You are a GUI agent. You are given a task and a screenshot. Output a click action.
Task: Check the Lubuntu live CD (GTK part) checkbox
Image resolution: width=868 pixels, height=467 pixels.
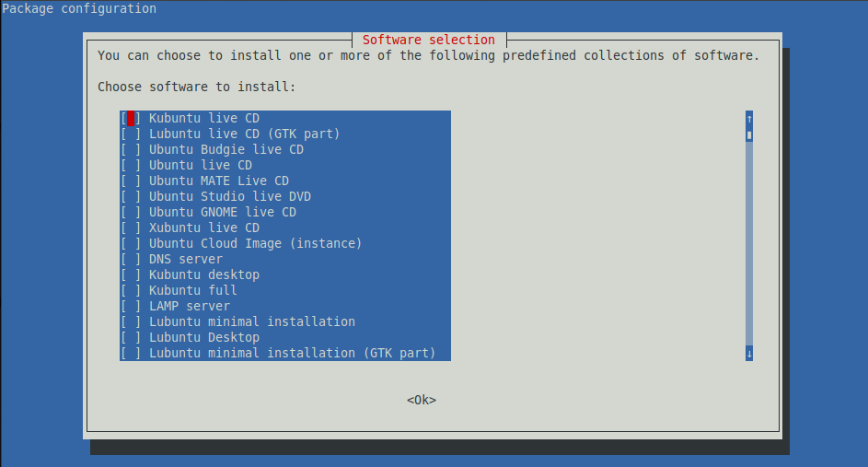click(131, 134)
